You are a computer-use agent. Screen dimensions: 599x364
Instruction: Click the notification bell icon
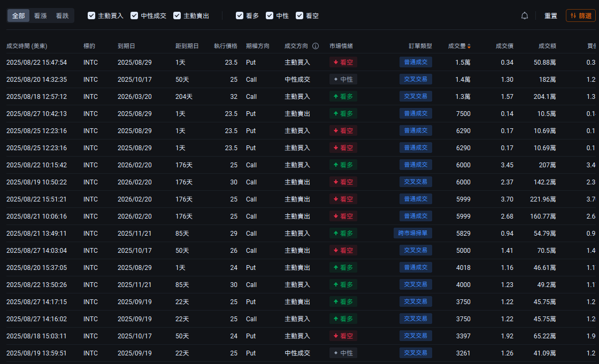tap(525, 16)
